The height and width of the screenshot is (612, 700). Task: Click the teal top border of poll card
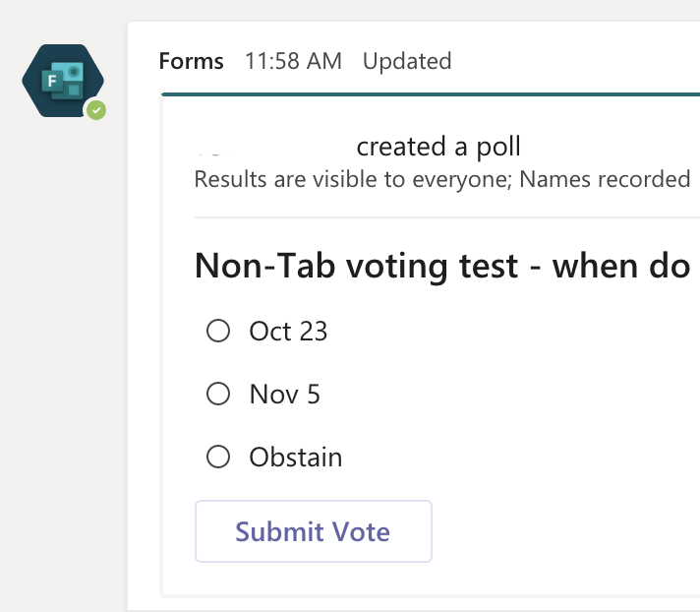point(433,94)
